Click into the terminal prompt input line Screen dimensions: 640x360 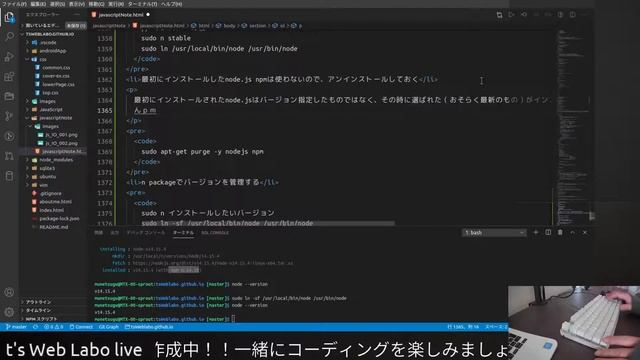pyautogui.click(x=233, y=319)
